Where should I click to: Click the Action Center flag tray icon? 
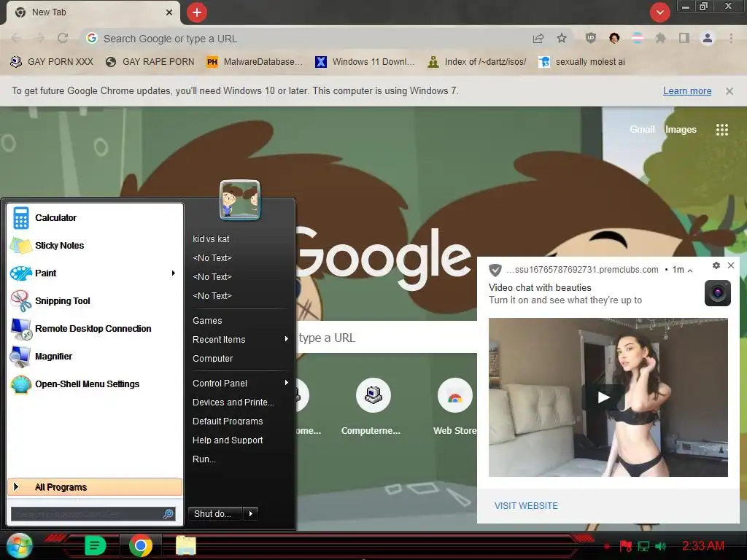coord(625,545)
